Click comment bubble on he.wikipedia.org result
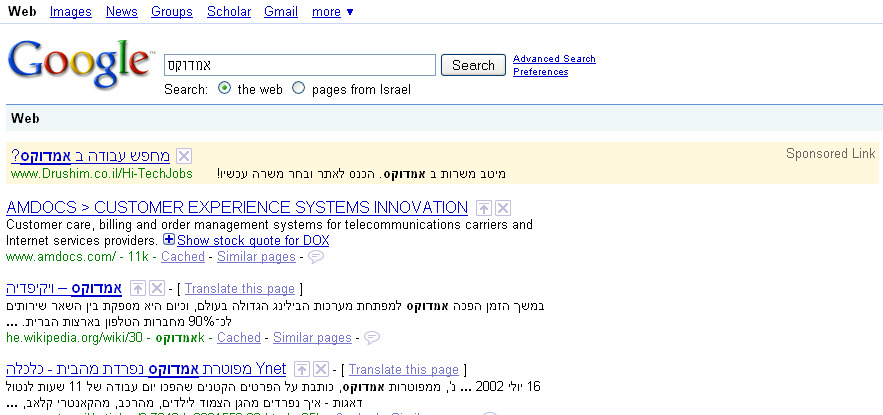 [372, 338]
